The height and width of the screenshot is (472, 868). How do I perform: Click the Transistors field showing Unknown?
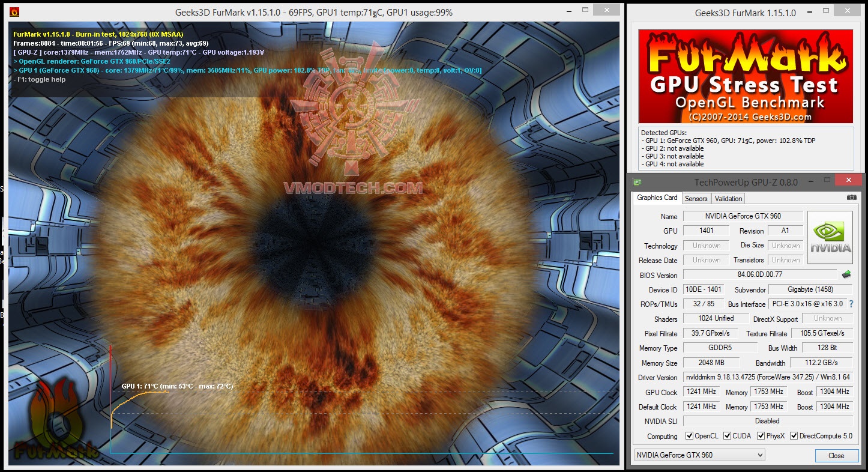785,260
